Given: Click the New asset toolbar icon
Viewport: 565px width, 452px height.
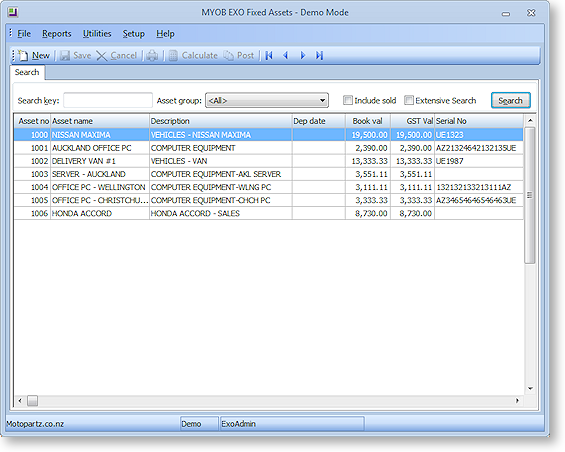Looking at the screenshot, I should coord(23,56).
